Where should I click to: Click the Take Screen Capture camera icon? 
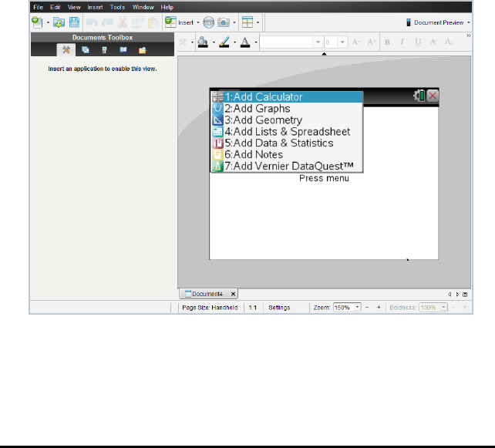coord(224,22)
